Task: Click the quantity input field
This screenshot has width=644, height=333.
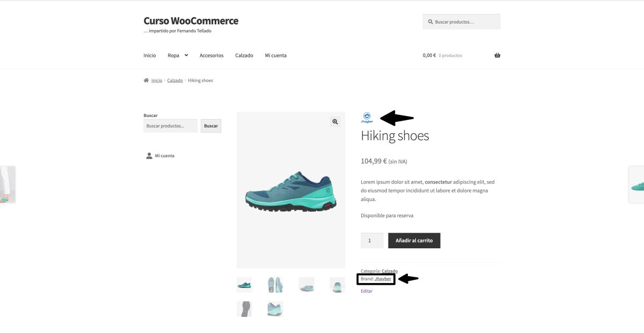Action: click(x=372, y=240)
